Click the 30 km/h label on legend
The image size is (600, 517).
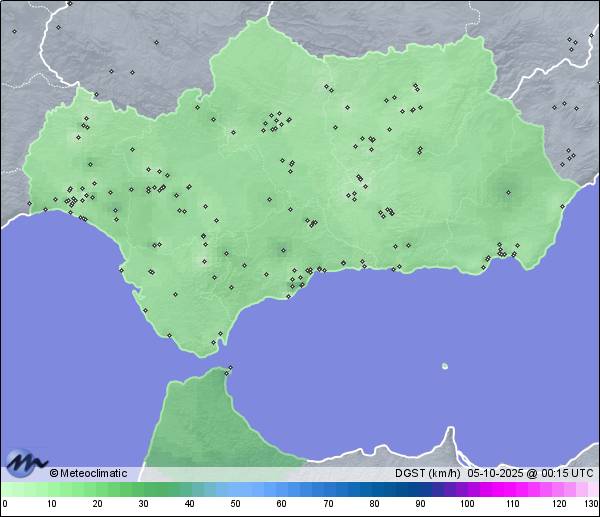143,504
